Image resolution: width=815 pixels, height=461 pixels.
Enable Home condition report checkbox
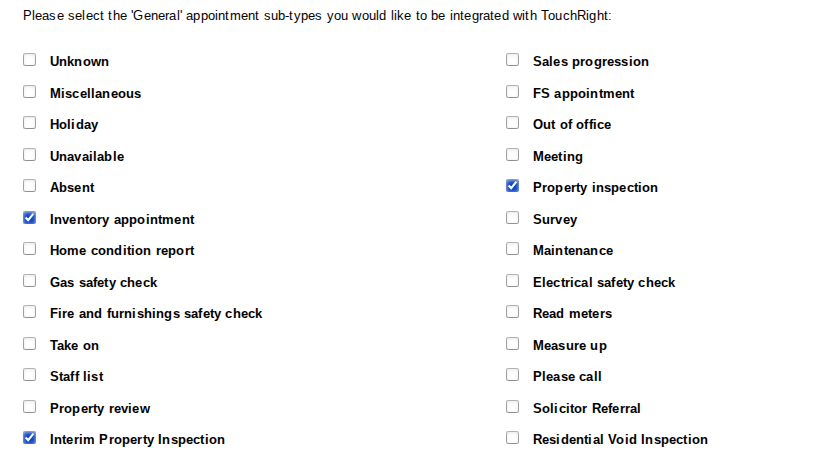(29, 249)
